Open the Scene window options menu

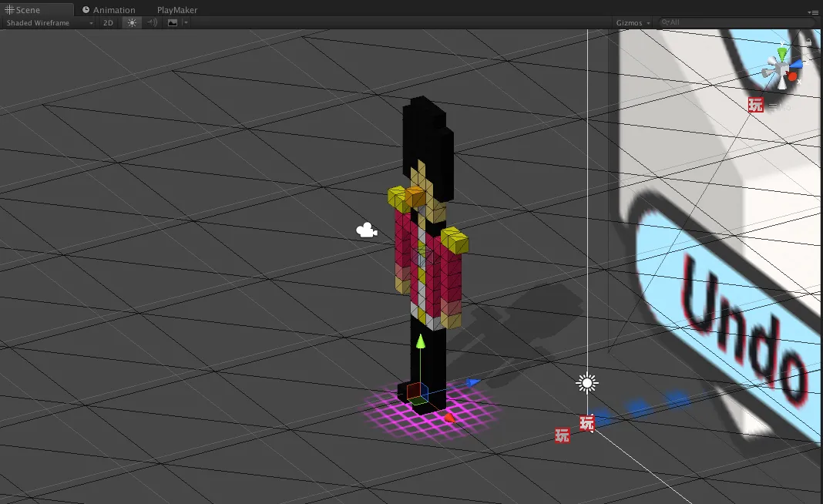point(813,12)
